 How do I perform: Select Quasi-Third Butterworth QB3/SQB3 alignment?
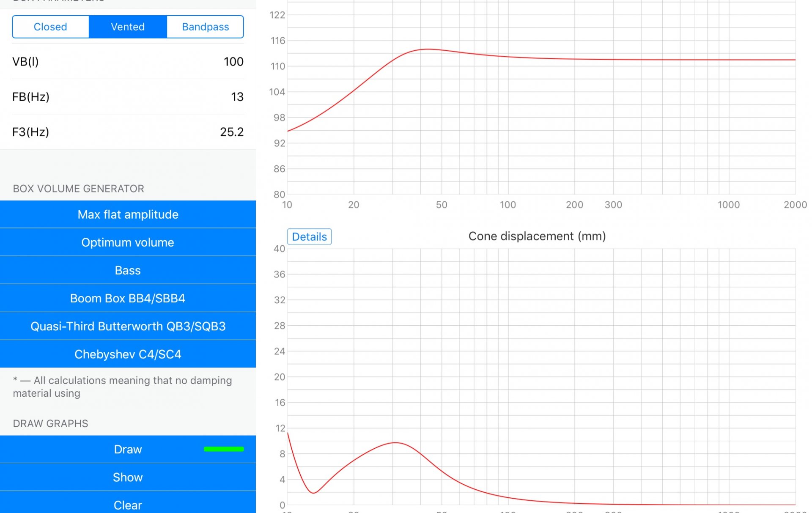(128, 326)
